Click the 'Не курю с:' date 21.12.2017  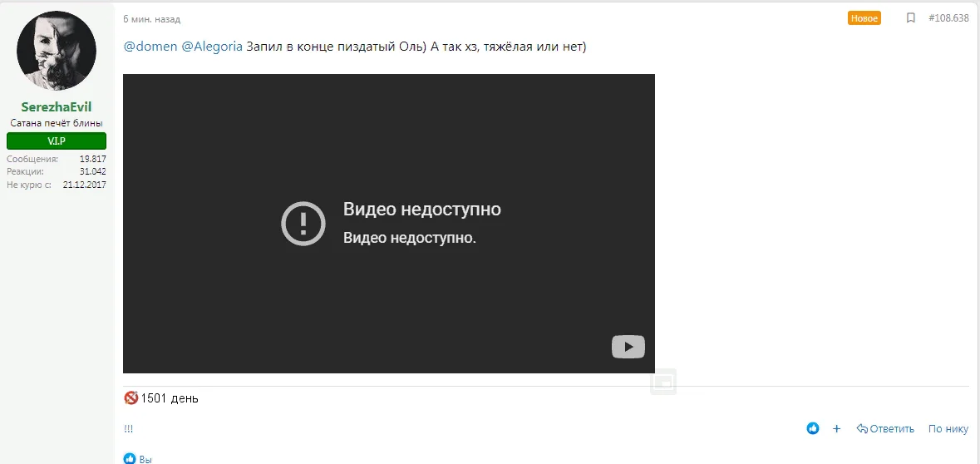click(85, 185)
